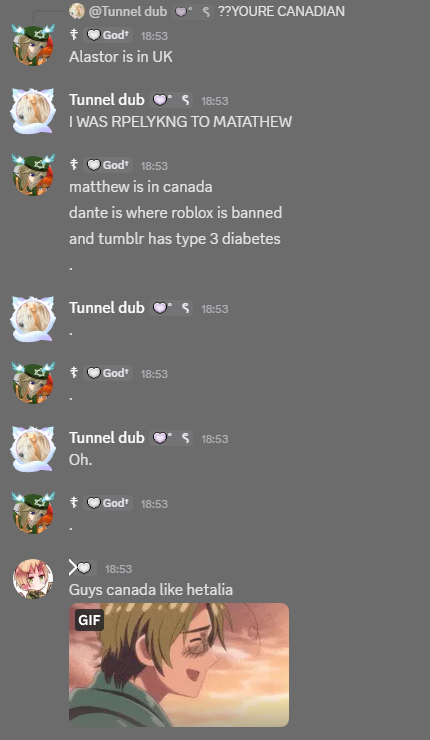
Task: Click the small avatar in the reply preview
Action: [x=76, y=11]
